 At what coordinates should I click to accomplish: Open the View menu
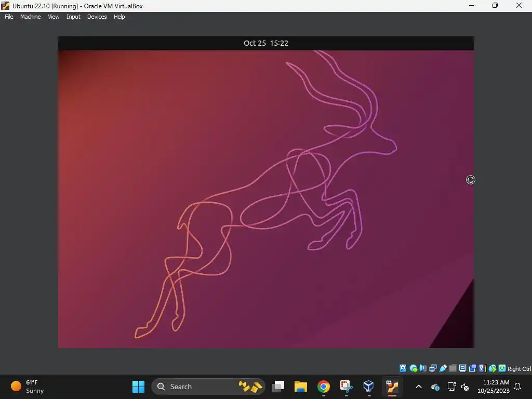coord(54,17)
